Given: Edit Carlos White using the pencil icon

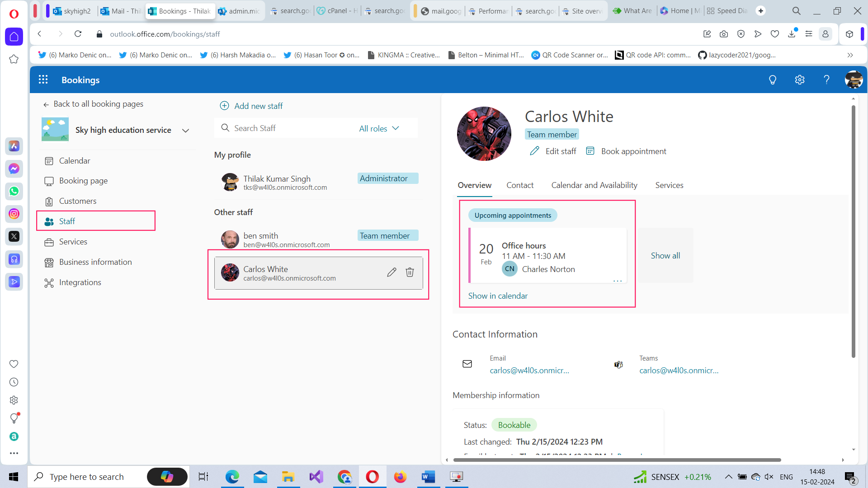Looking at the screenshot, I should pos(392,272).
